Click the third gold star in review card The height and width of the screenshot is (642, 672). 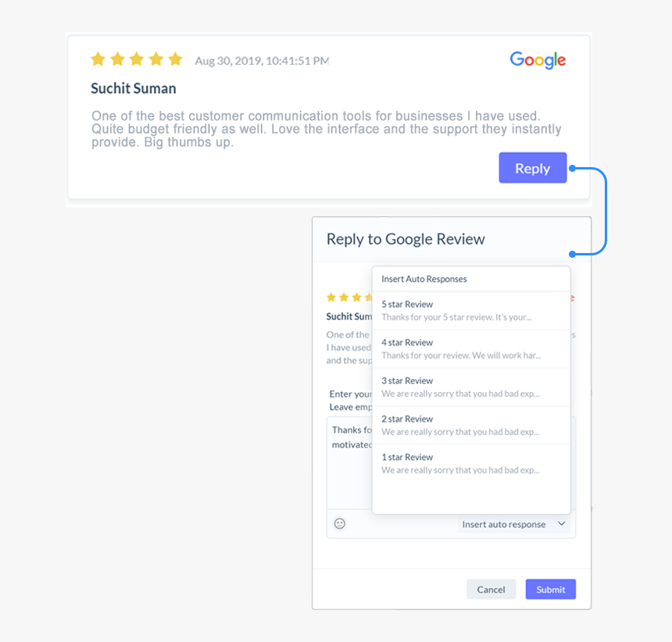click(137, 59)
